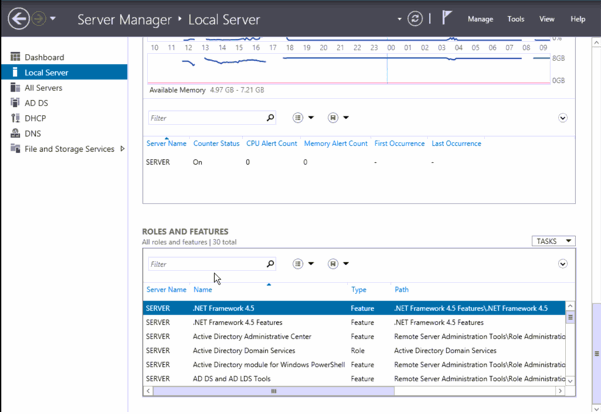Click the Dashboard grid icon

coord(15,57)
